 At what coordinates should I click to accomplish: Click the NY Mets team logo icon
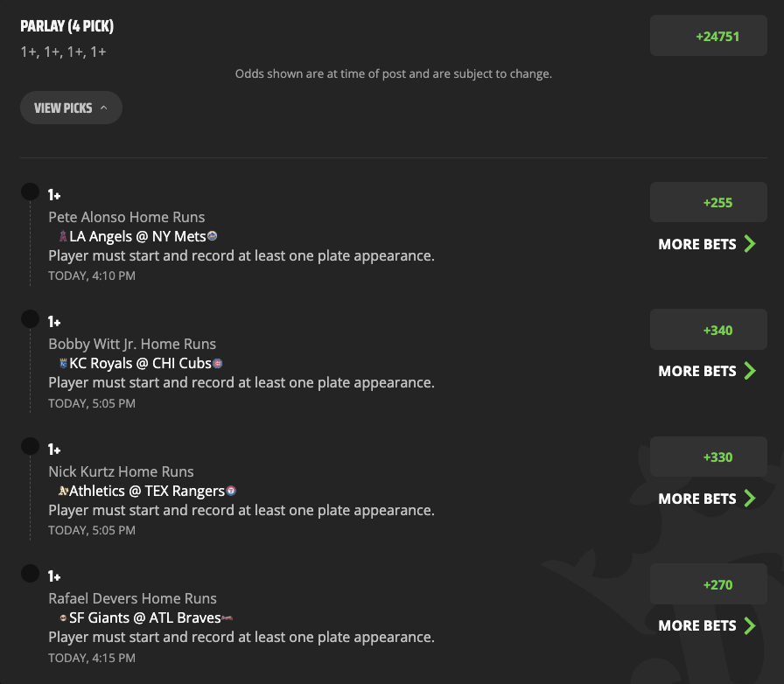[213, 235]
